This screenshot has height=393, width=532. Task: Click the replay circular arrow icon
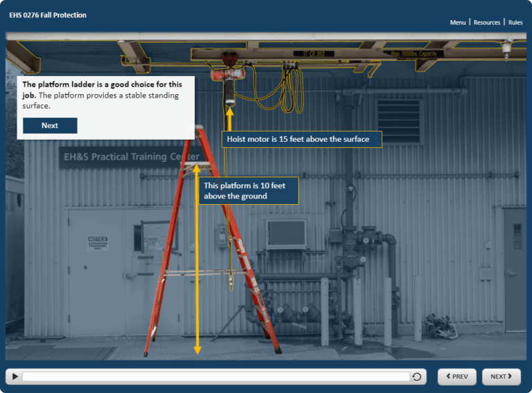(x=416, y=376)
